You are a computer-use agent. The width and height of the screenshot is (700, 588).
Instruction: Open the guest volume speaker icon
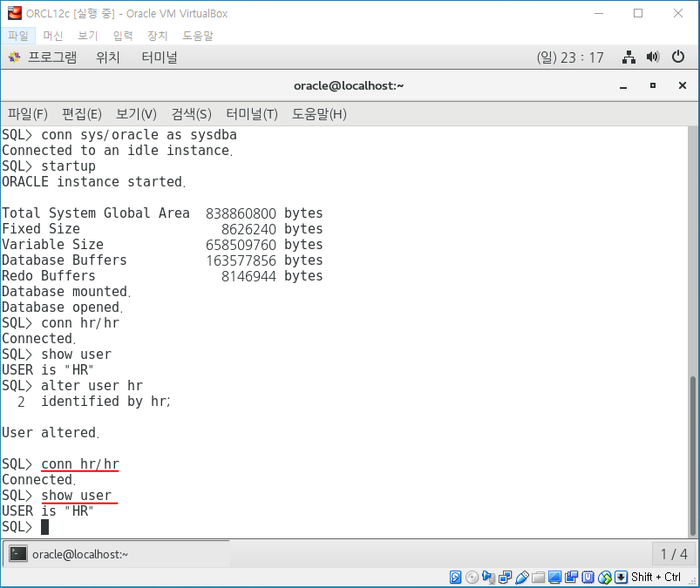click(653, 57)
